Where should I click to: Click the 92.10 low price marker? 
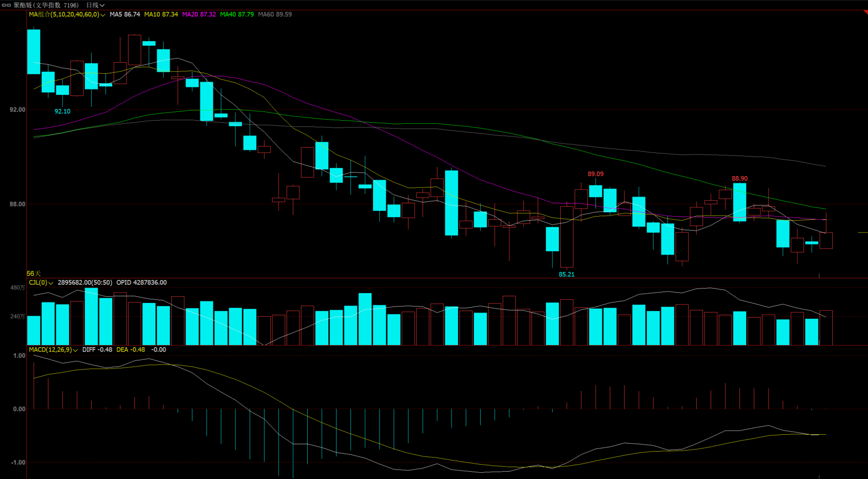(62, 112)
